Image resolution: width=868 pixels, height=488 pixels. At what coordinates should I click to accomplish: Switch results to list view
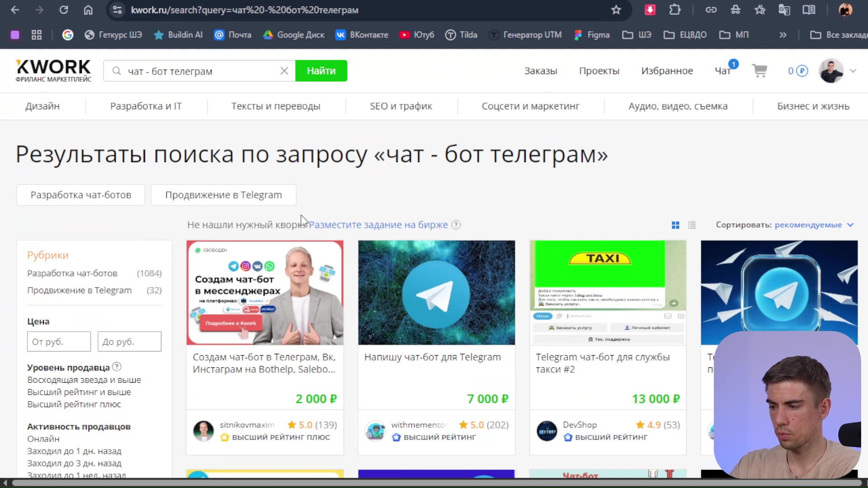pyautogui.click(x=692, y=225)
